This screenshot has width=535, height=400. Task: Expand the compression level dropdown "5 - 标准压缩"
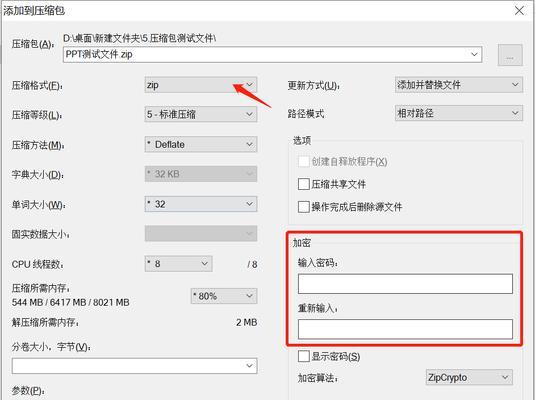pos(201,114)
